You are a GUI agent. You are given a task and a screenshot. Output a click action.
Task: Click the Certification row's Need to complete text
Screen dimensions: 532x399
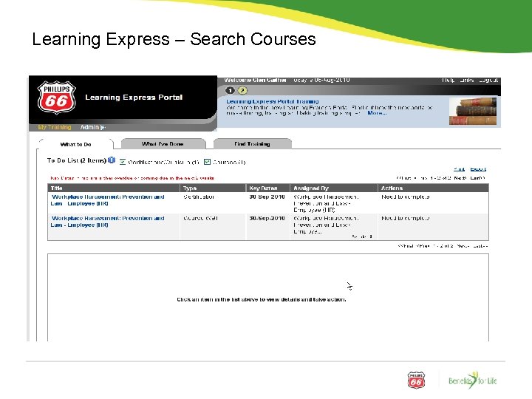pos(405,197)
